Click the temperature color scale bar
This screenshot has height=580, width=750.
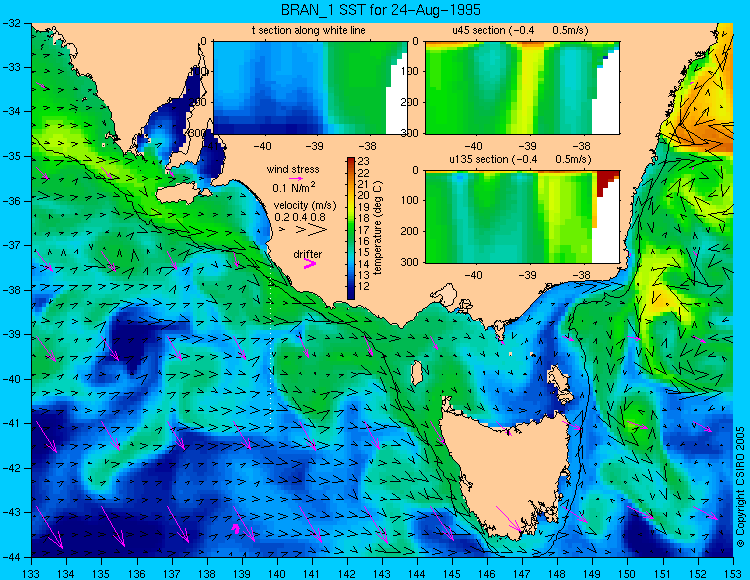pyautogui.click(x=351, y=229)
